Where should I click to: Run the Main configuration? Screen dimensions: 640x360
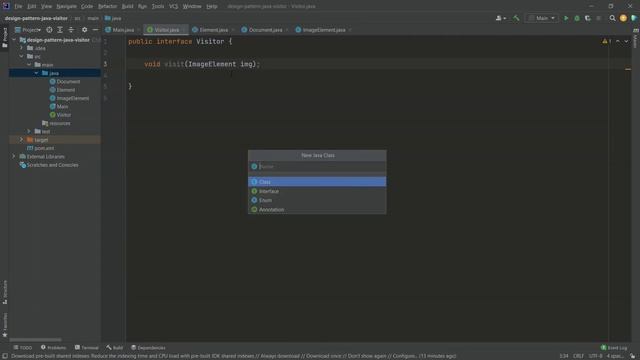(566, 18)
